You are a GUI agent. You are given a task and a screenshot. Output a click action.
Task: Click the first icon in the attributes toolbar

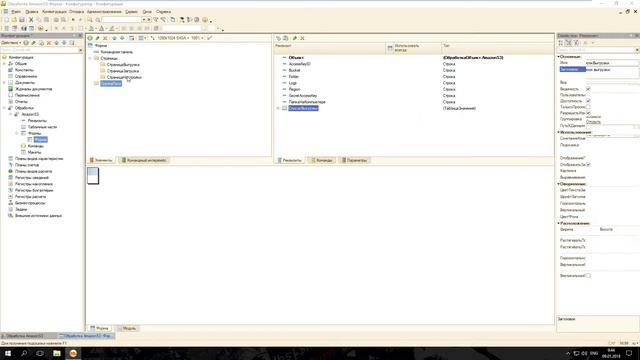(x=278, y=38)
